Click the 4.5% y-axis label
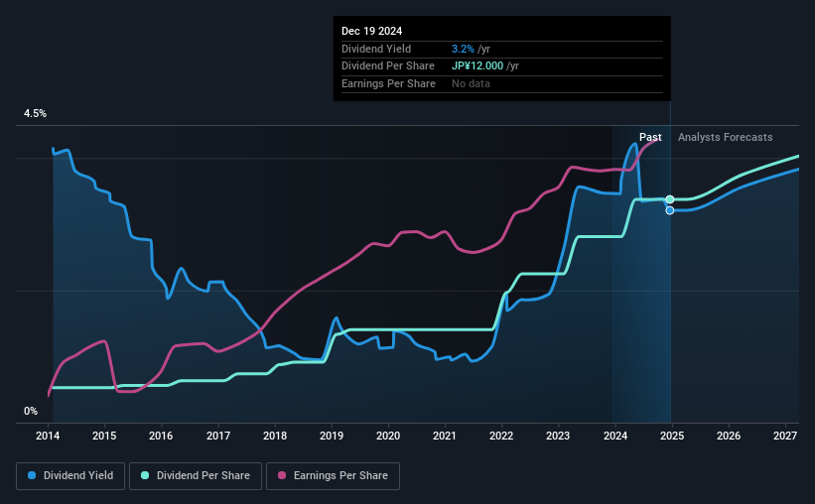Viewport: 815px width, 504px height. click(35, 114)
